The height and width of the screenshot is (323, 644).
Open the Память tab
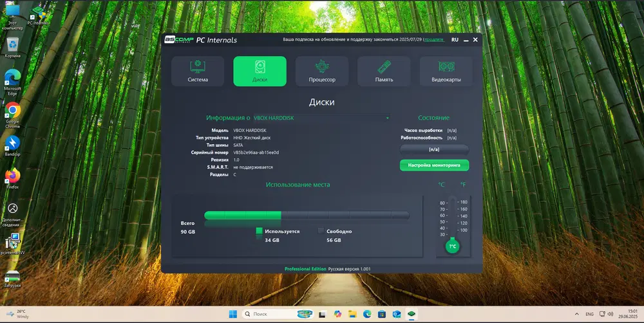(384, 71)
